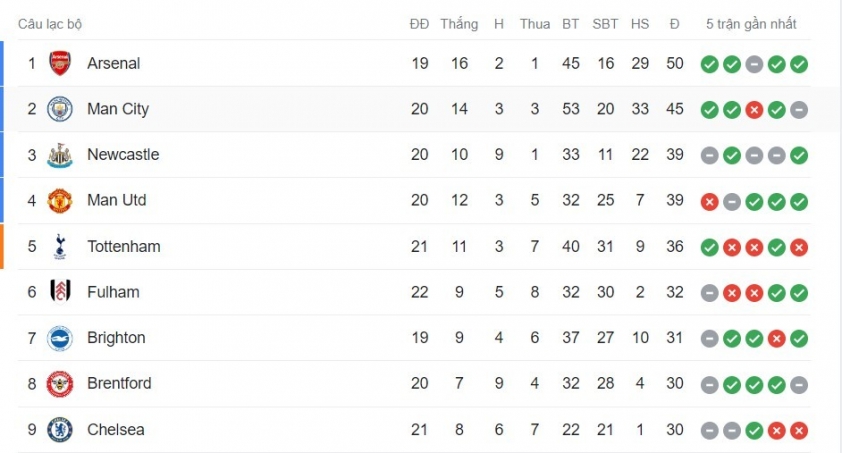Open the Tottenham team name link
This screenshot has height=453, width=842.
(x=124, y=246)
